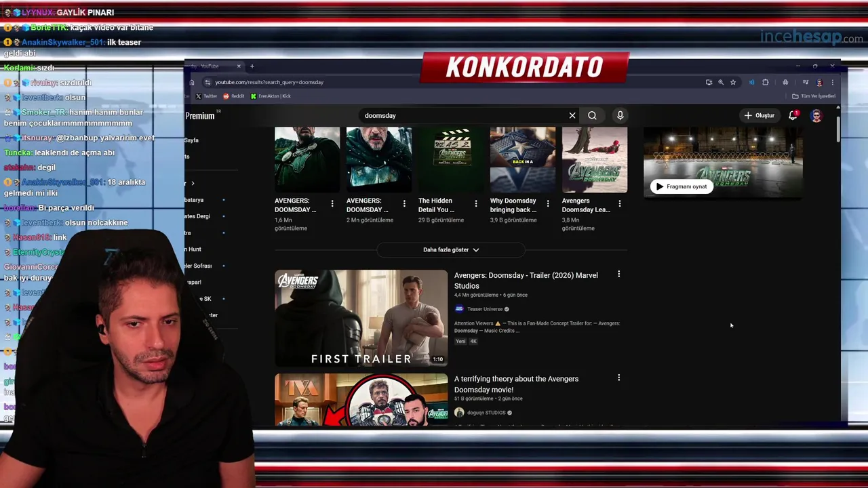Open the Tüm Yer İşaretleri bookmarks folder
This screenshot has height=488, width=868.
814,96
